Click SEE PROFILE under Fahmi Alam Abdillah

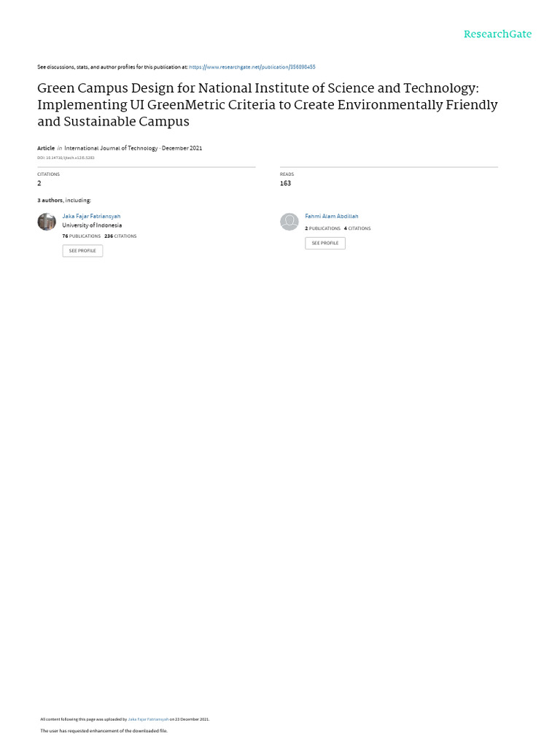[x=325, y=243]
